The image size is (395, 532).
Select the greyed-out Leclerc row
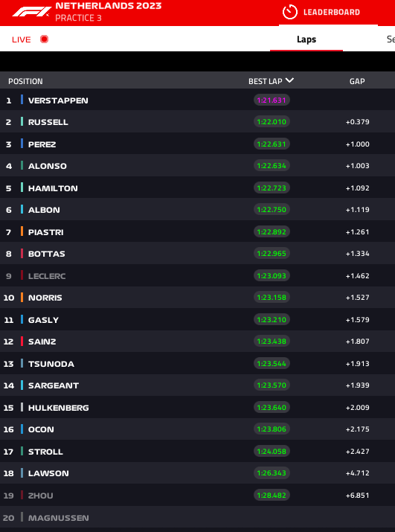(x=198, y=275)
